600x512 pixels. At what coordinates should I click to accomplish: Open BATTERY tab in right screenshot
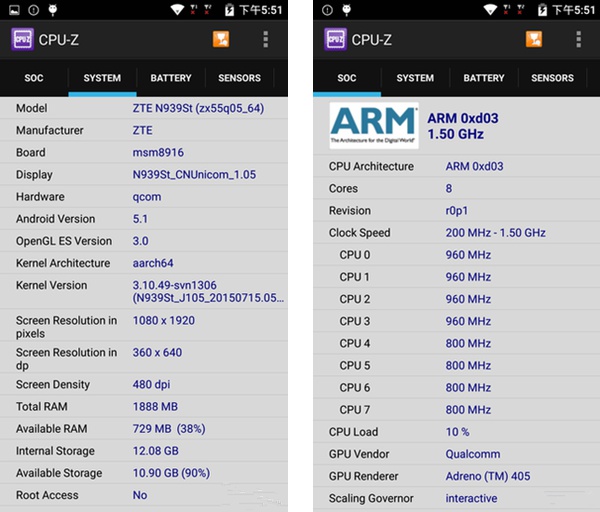(484, 78)
